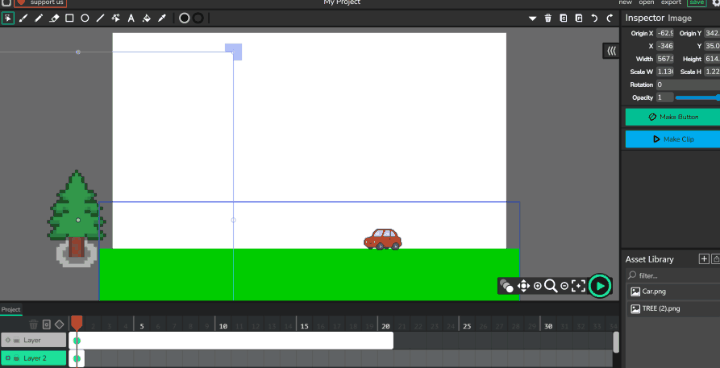Recenter the canvas view
Image resolution: width=720 pixels, height=368 pixels.
pos(579,286)
